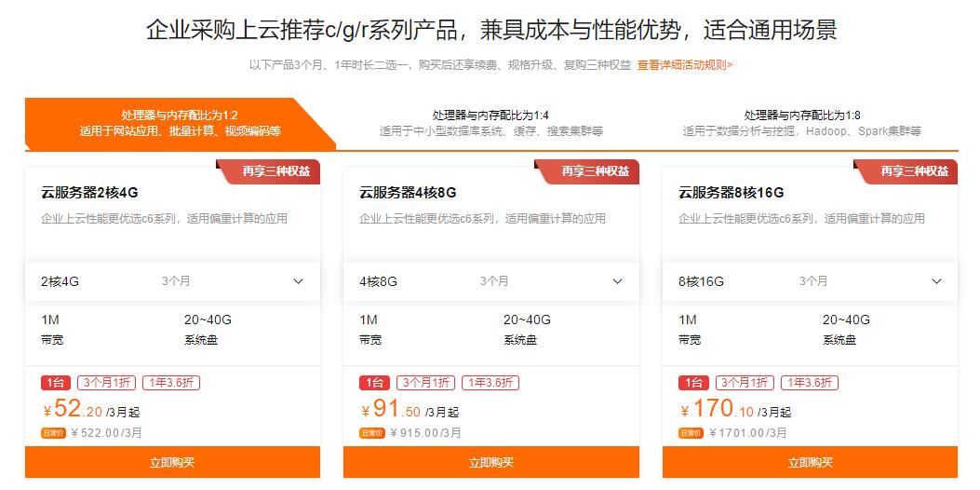Click 3个月1折 tag on 8核16G card
This screenshot has width=980, height=490.
[x=745, y=383]
